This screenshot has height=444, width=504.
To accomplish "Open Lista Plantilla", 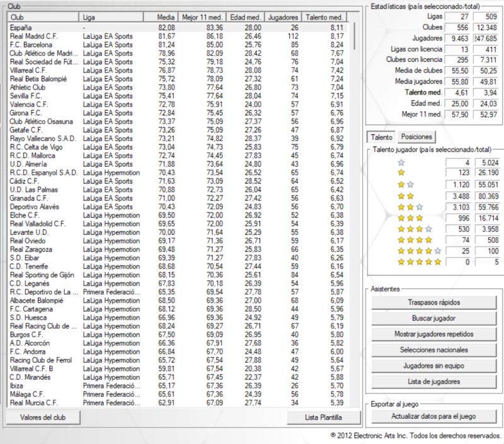I will click(323, 418).
